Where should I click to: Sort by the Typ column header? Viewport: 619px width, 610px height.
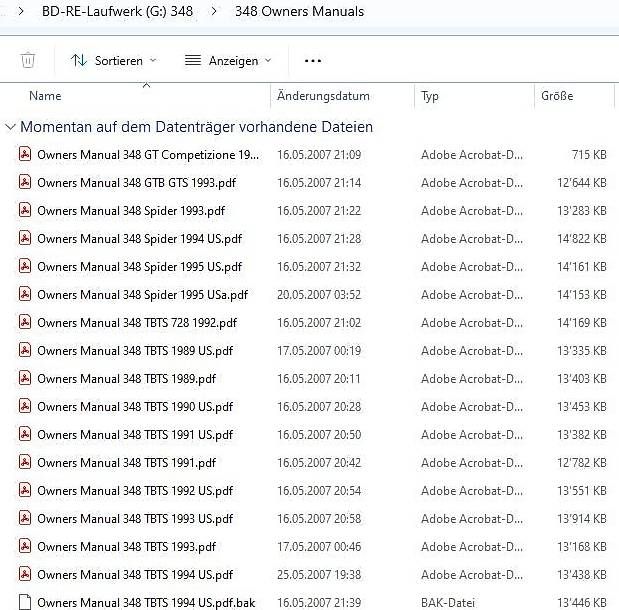430,96
